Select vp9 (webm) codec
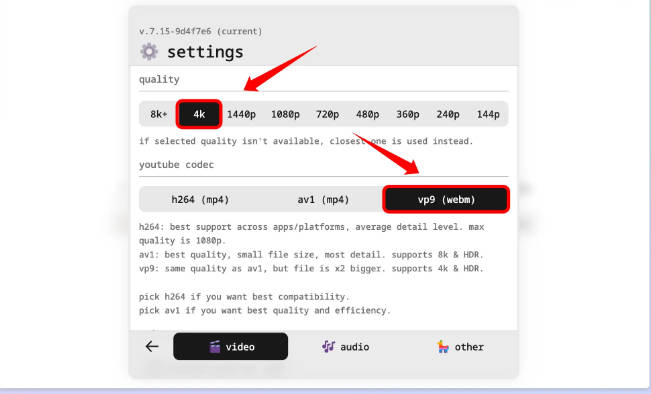The height and width of the screenshot is (394, 651). click(446, 200)
